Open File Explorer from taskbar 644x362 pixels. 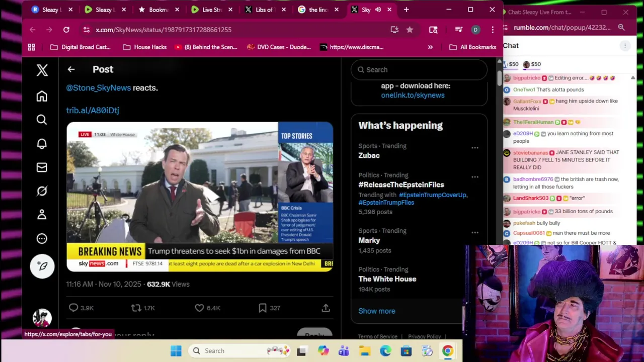365,351
